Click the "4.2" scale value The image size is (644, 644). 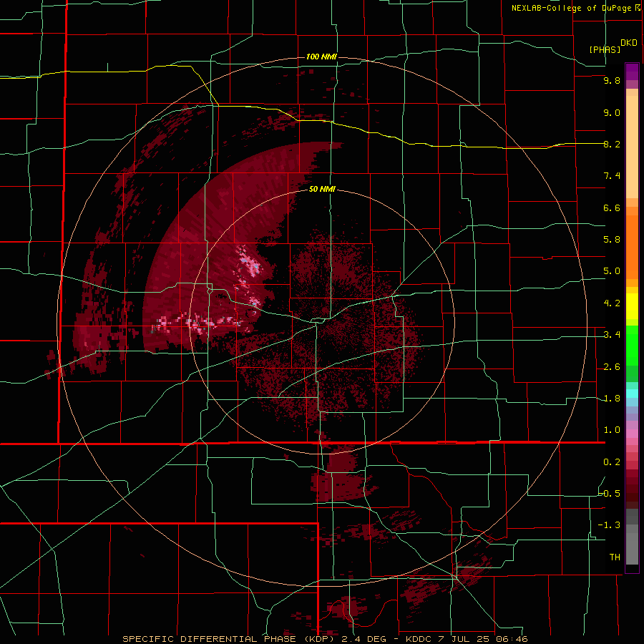click(x=612, y=303)
